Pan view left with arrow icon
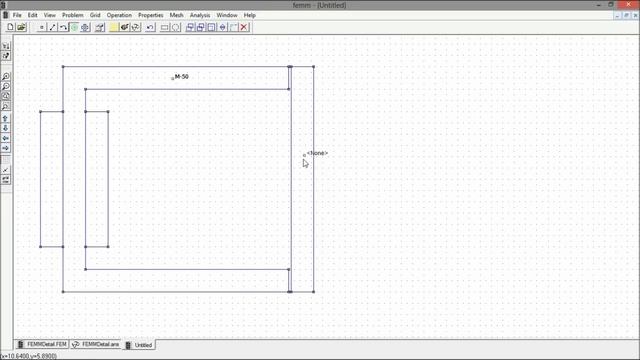 (x=6, y=138)
